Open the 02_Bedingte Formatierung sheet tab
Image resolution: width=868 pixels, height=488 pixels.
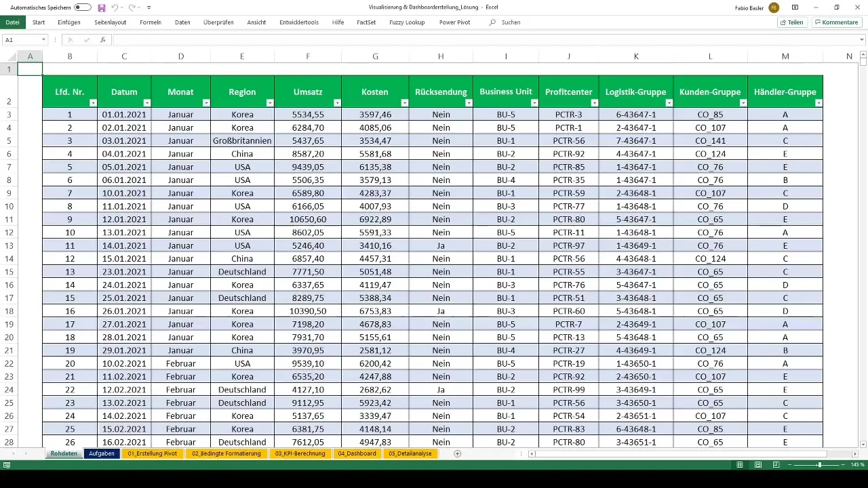click(226, 453)
